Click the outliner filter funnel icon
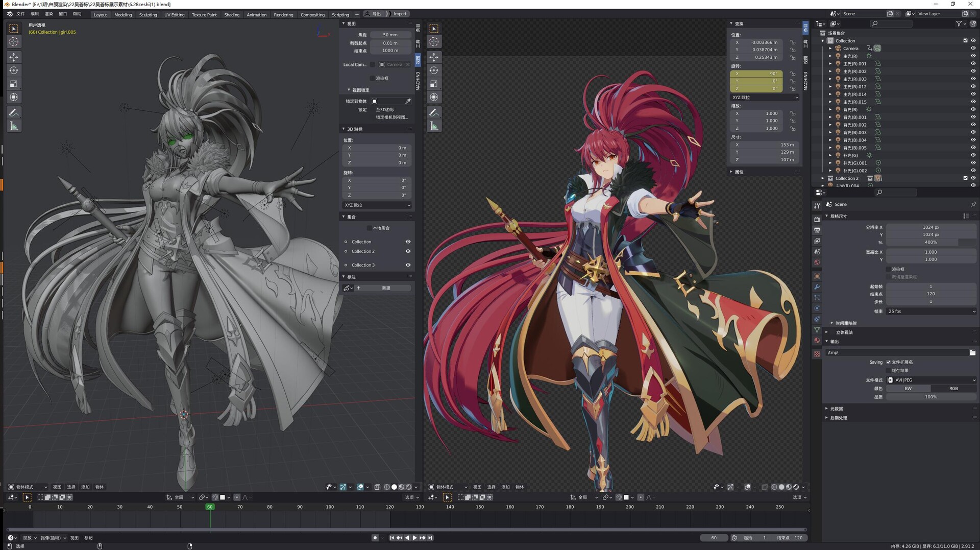 tap(959, 23)
